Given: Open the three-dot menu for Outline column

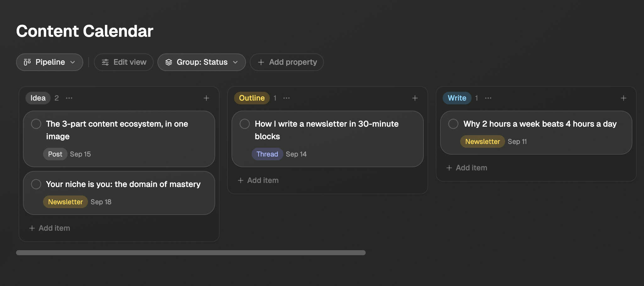Looking at the screenshot, I should click(x=287, y=98).
